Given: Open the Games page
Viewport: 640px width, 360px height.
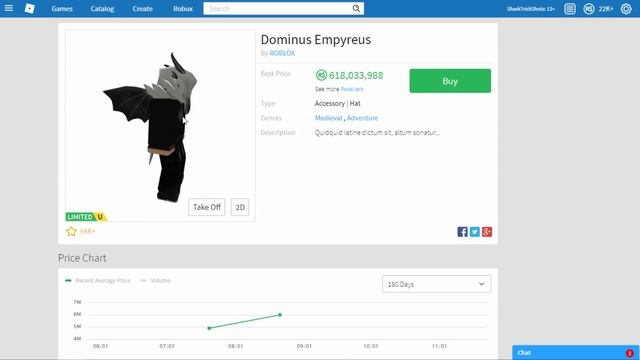Looking at the screenshot, I should 62,9.
